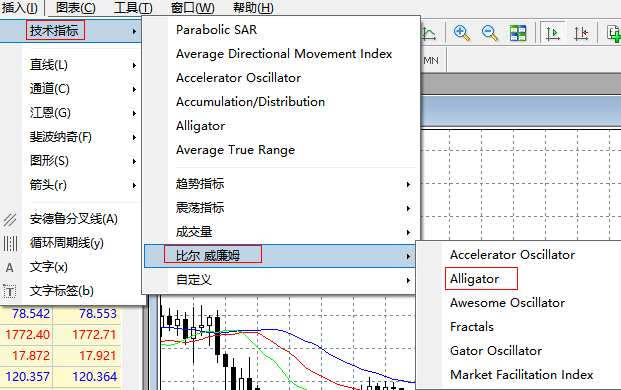Viewport: 621px width, 390px height.
Task: Pick Market Facilitation Index indicator
Action: [x=522, y=375]
